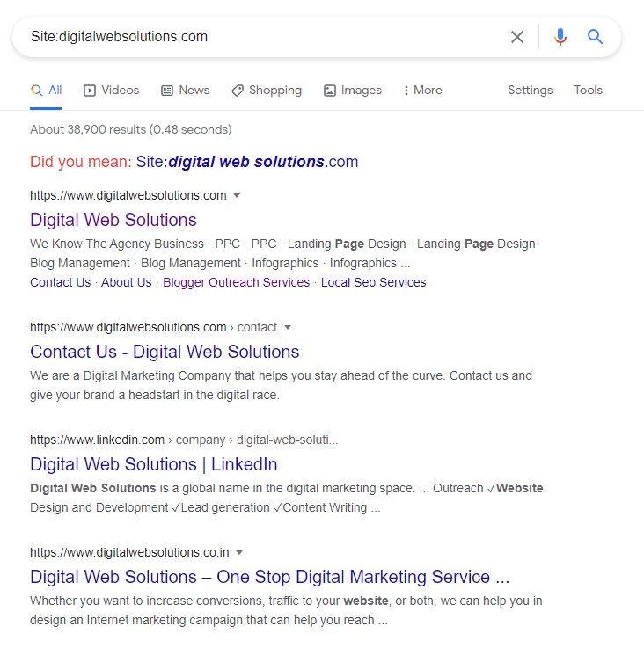
Task: Click the 'About 38,900 results' count text
Action: click(x=131, y=130)
